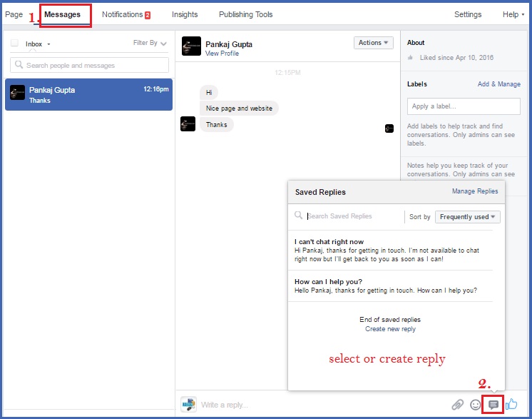Switch to the Page tab
Viewport: 532px width, 419px height.
click(14, 14)
